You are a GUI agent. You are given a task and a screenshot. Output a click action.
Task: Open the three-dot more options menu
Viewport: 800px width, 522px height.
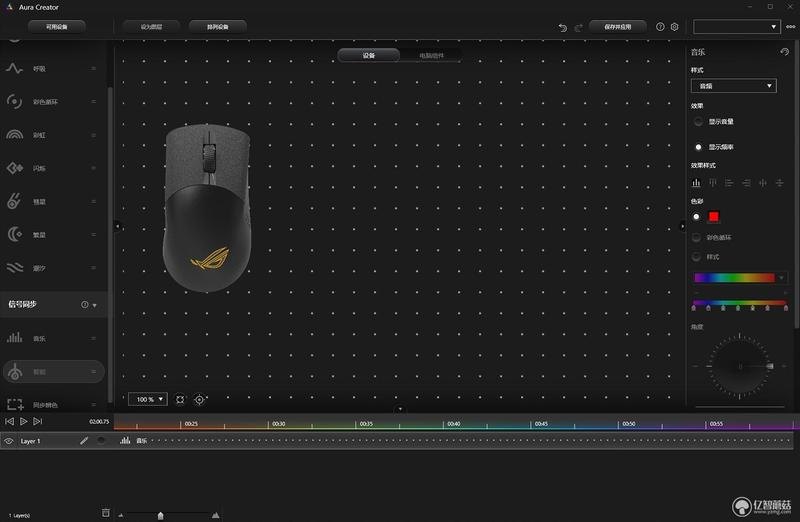coord(791,27)
